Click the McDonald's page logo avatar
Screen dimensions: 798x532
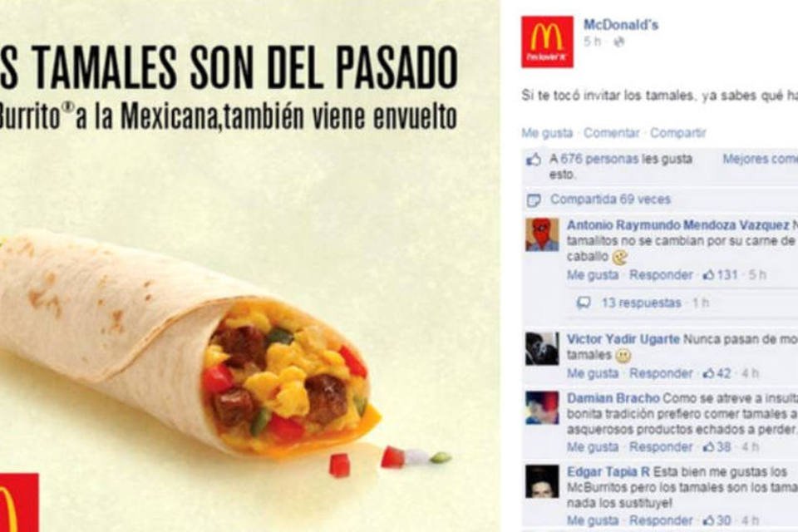547,42
